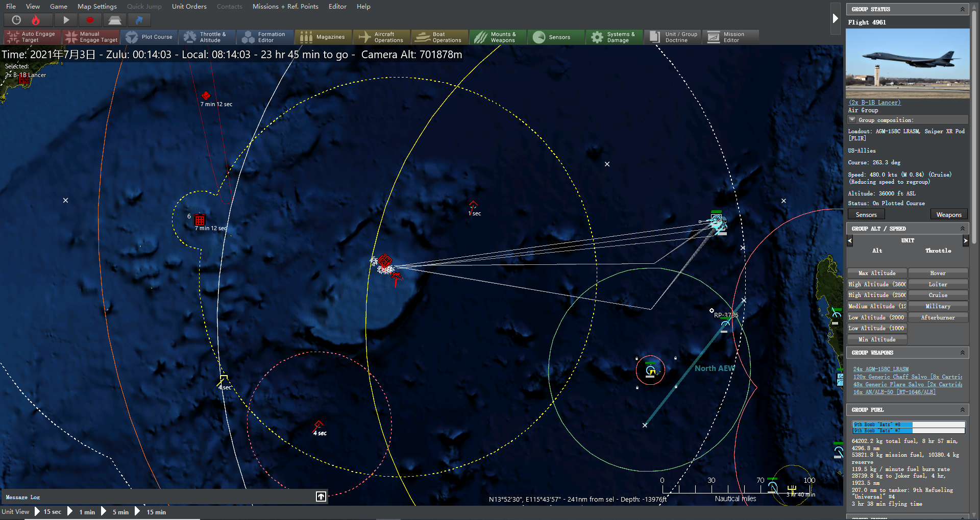Open the Editor menu
980x520 pixels.
[337, 7]
